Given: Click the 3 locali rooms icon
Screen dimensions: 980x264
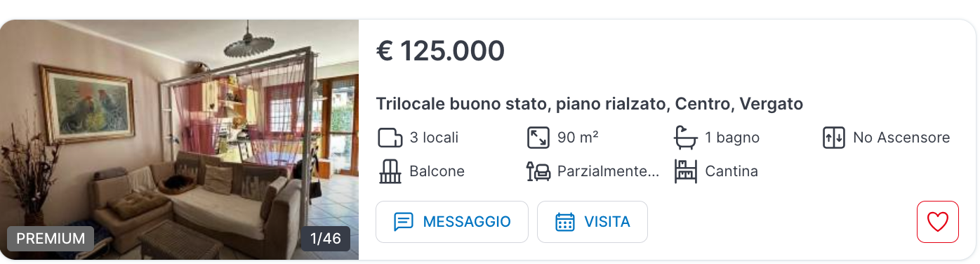Looking at the screenshot, I should pos(390,138).
